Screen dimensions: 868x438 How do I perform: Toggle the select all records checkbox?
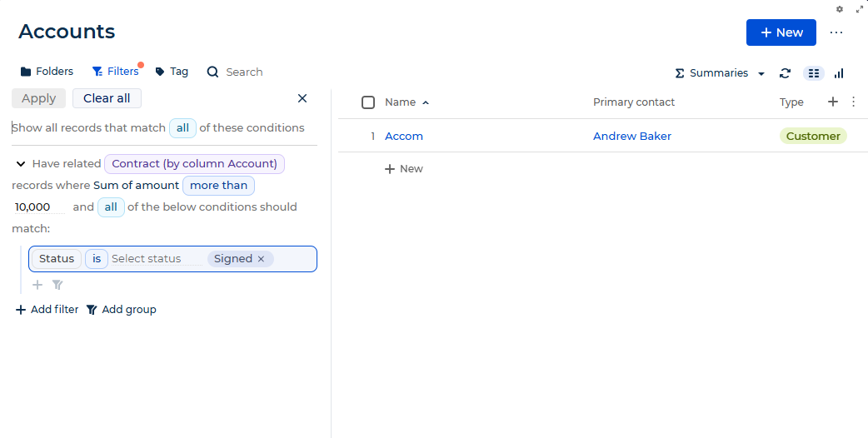pos(368,102)
